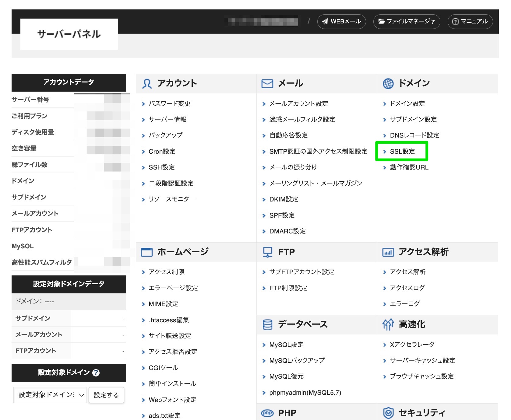Open サブドメイン設定 link
Screen dimensions: 511x420
tap(414, 119)
